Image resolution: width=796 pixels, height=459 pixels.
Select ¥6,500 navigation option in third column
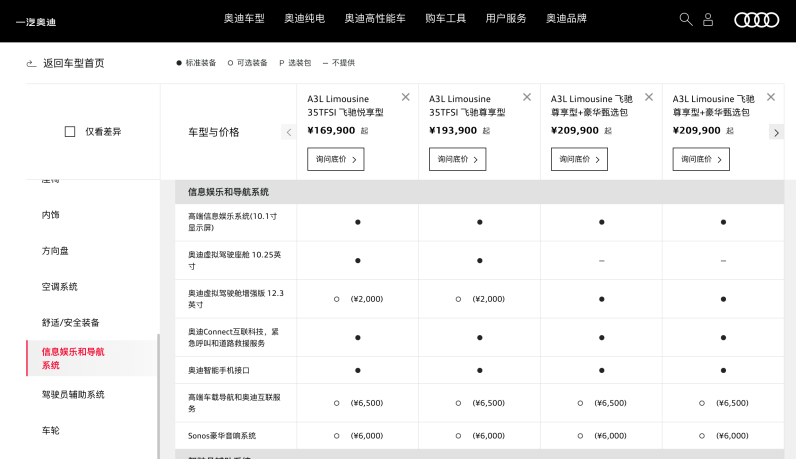580,403
